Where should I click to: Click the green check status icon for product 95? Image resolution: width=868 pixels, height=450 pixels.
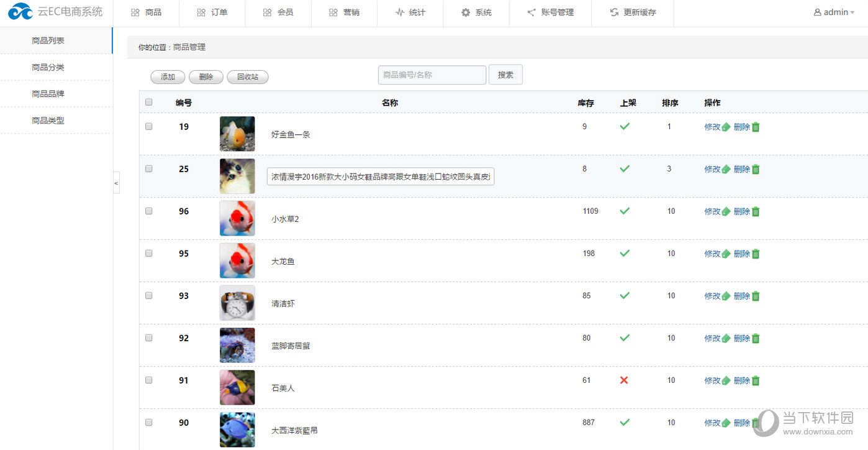click(625, 254)
